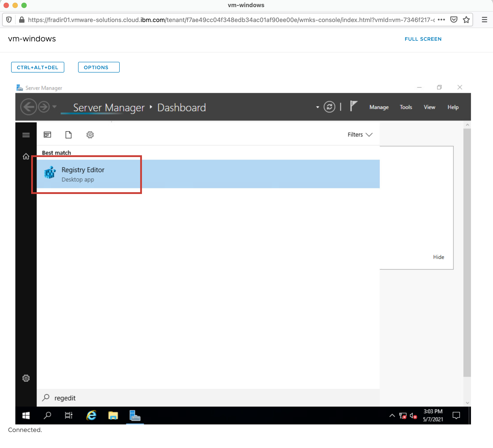Click the CTRL+ALT+DEL button
493x448 pixels.
click(x=38, y=67)
